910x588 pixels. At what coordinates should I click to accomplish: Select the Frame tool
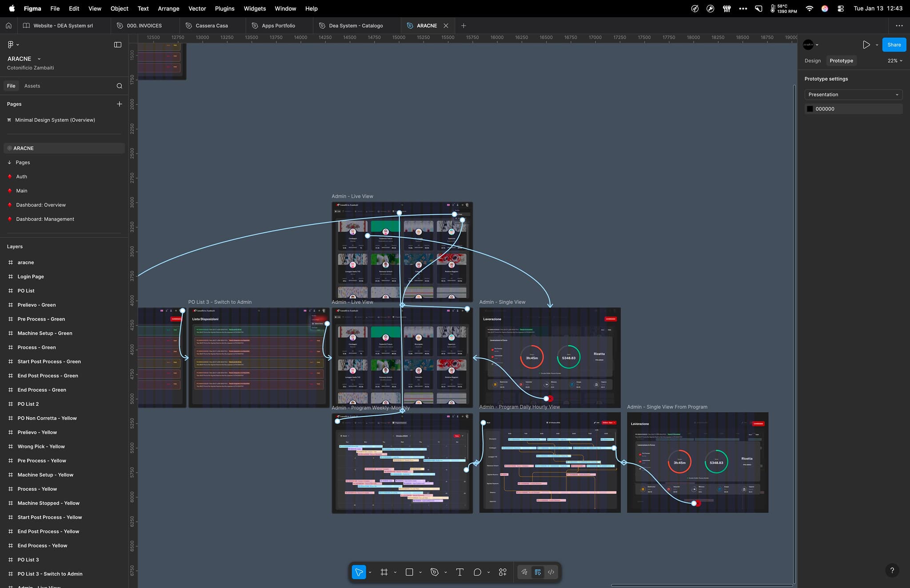click(x=384, y=572)
